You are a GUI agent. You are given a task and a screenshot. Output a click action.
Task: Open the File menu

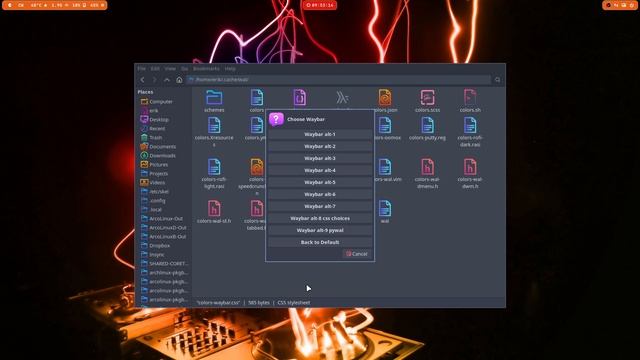142,69
